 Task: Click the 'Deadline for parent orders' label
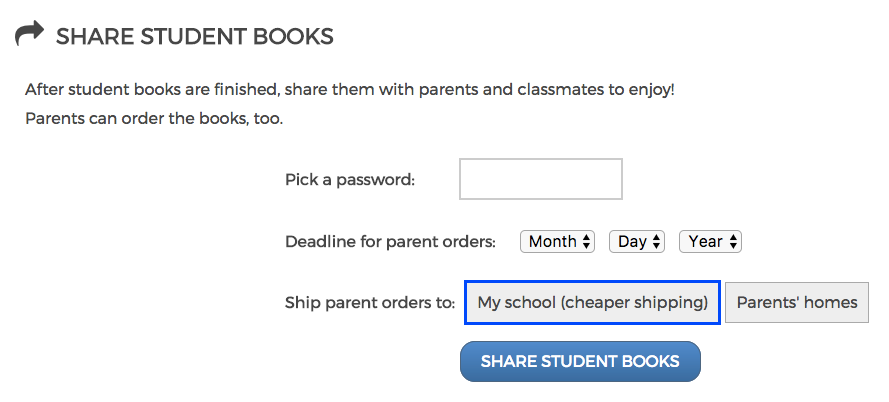tap(390, 242)
